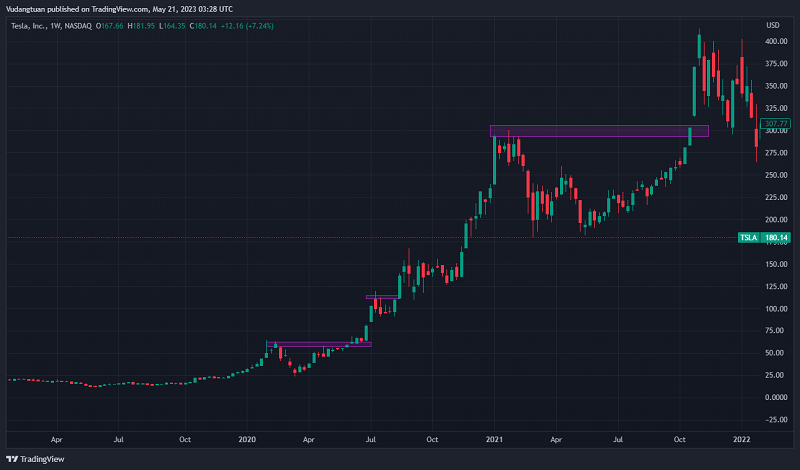Open the USD currency selector
Screen dimensions: 800x470
point(772,25)
